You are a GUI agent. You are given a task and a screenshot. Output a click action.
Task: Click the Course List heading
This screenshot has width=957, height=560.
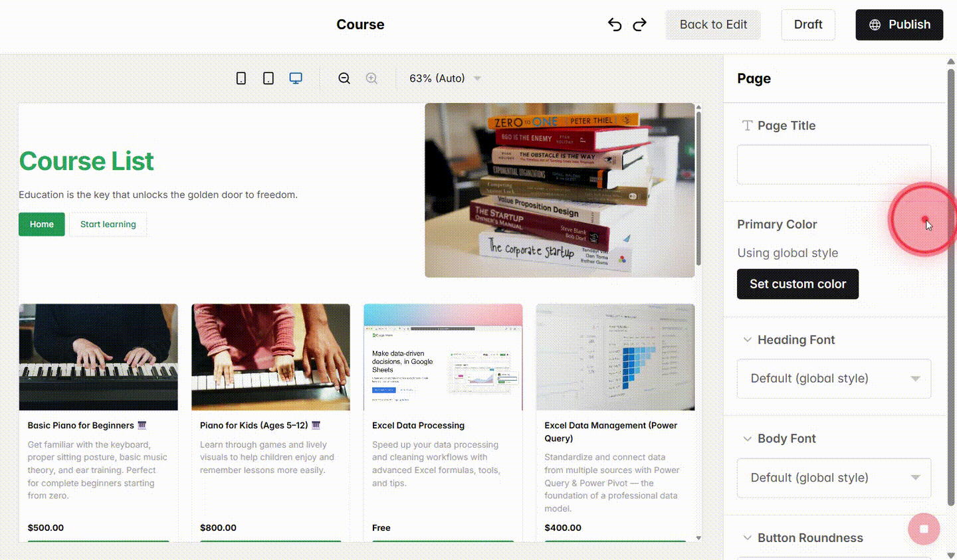point(86,161)
